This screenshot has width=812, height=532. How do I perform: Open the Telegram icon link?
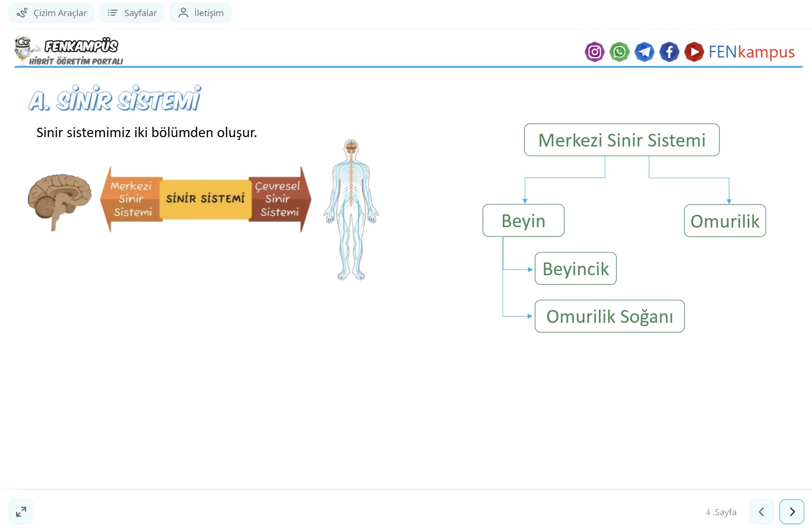(644, 52)
